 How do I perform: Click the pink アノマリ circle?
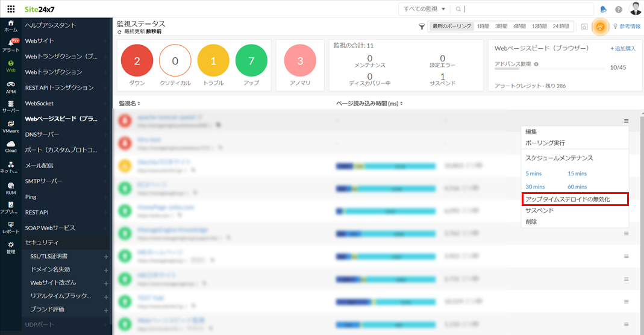[x=300, y=61]
